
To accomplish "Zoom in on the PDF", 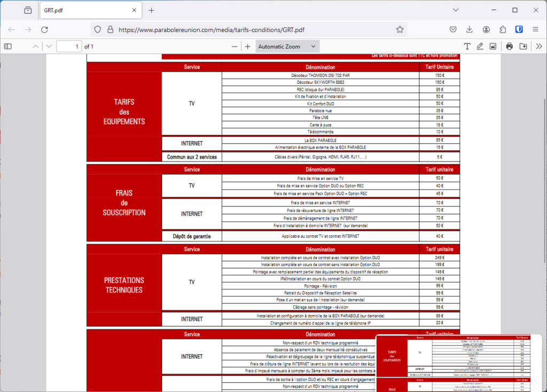I will [x=248, y=46].
